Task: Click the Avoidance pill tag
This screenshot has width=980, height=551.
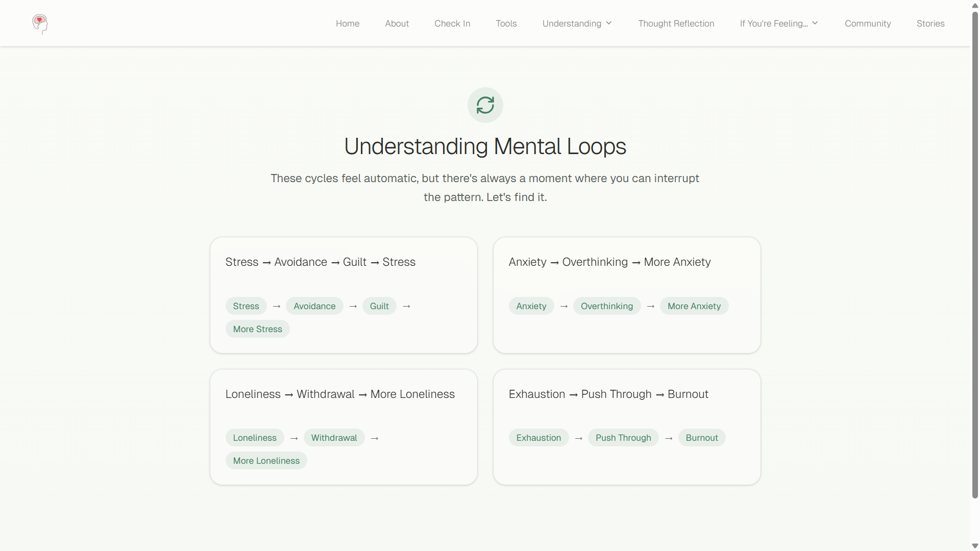Action: [x=314, y=306]
